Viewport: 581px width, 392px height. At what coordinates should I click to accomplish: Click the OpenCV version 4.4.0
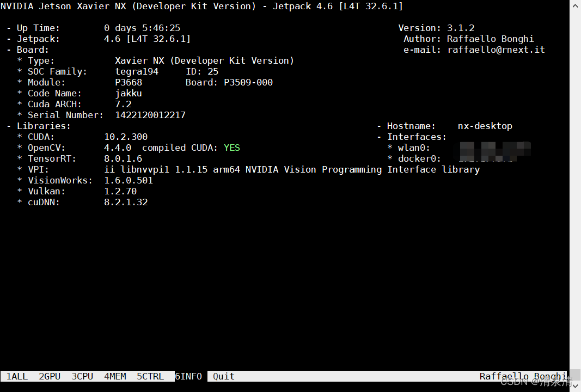tap(118, 148)
